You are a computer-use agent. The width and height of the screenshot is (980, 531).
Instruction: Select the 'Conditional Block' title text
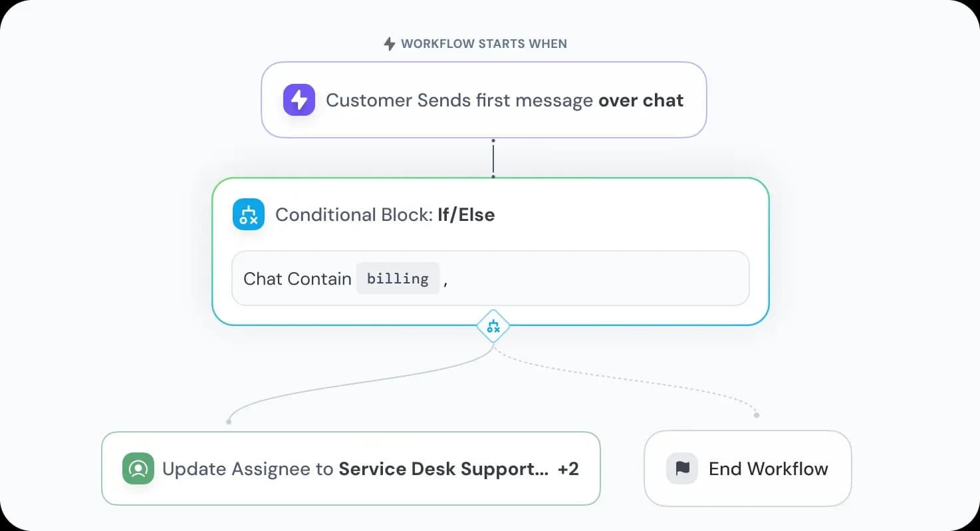[x=354, y=214]
